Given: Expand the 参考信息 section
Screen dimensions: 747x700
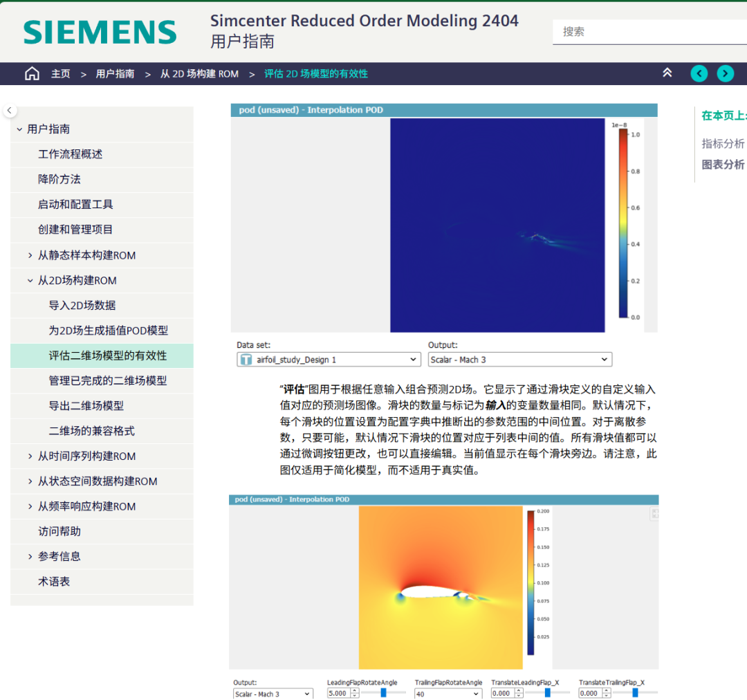Looking at the screenshot, I should click(x=30, y=557).
